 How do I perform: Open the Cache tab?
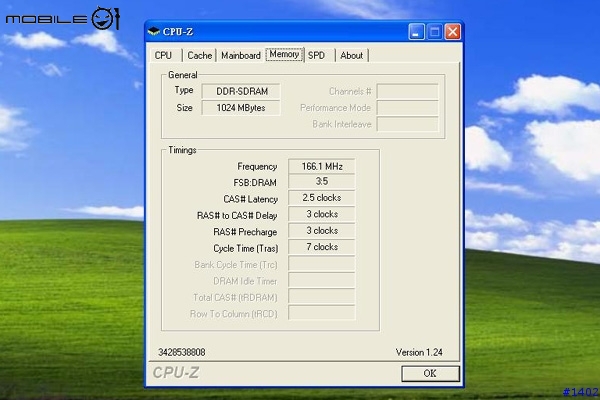(x=199, y=56)
